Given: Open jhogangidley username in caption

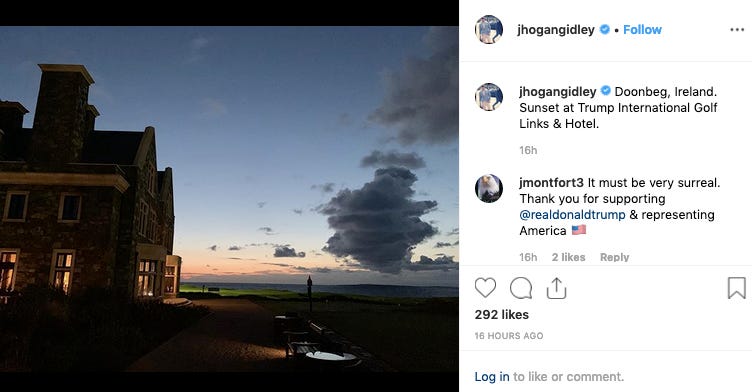Looking at the screenshot, I should 558,92.
